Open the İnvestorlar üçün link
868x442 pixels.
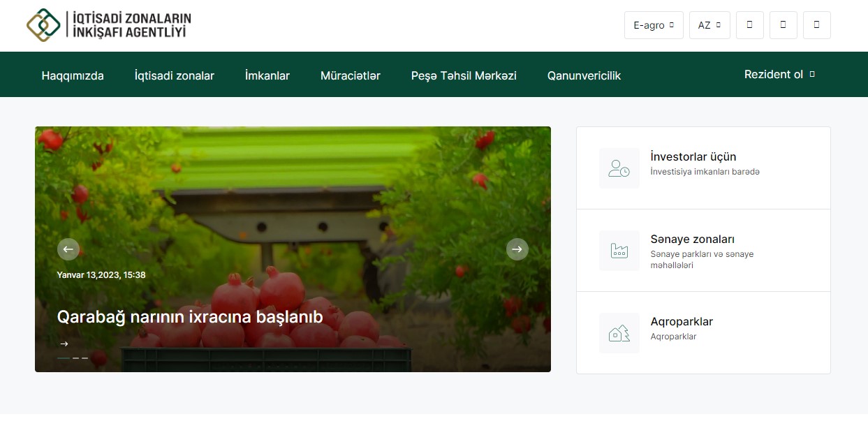click(x=693, y=156)
